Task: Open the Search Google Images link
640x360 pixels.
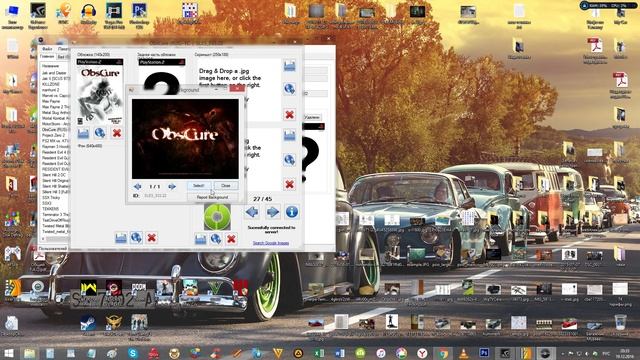Action: tap(271, 243)
